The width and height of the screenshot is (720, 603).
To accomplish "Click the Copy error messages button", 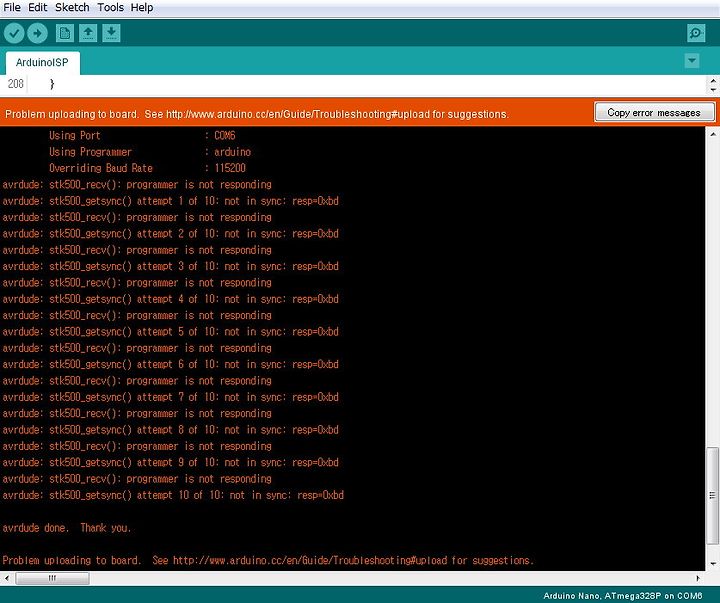I will click(x=654, y=113).
